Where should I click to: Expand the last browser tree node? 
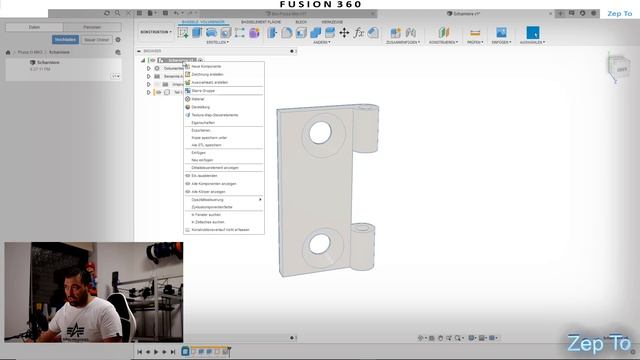coord(149,92)
